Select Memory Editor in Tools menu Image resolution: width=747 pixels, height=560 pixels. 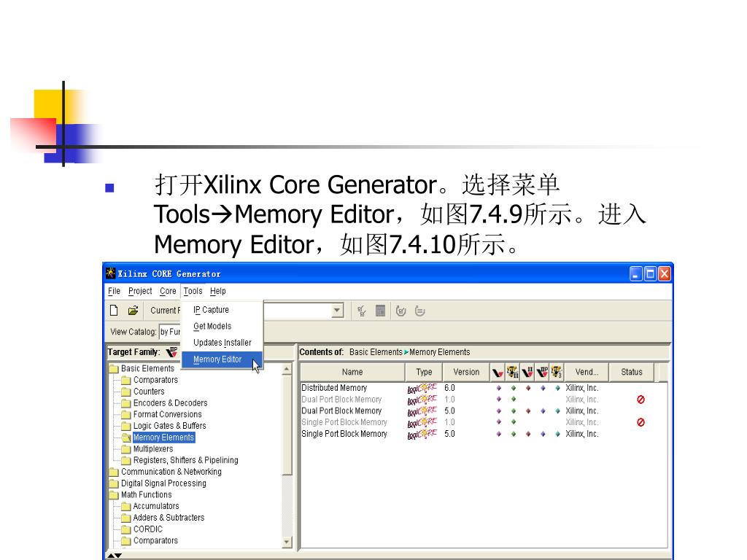222,359
